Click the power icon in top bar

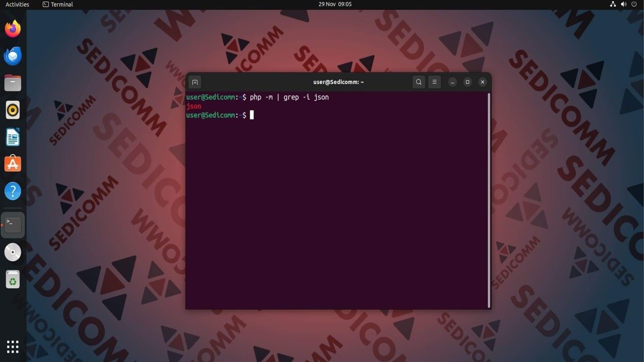click(634, 4)
